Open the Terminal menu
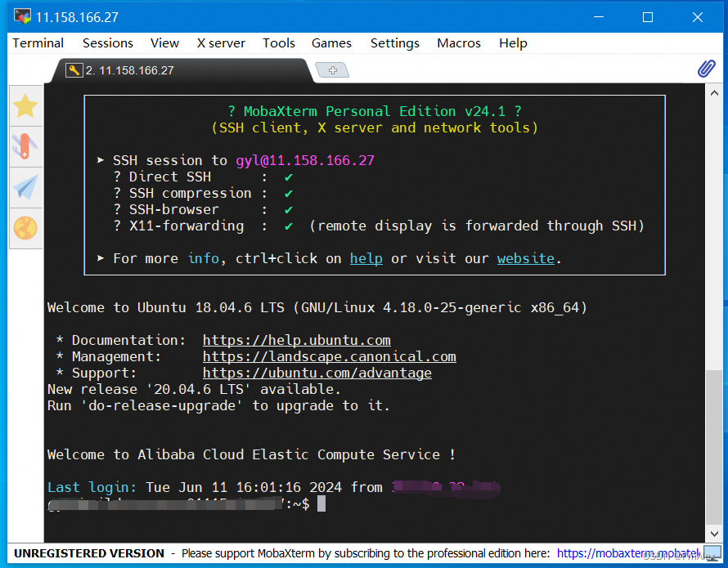728x568 pixels. point(38,43)
